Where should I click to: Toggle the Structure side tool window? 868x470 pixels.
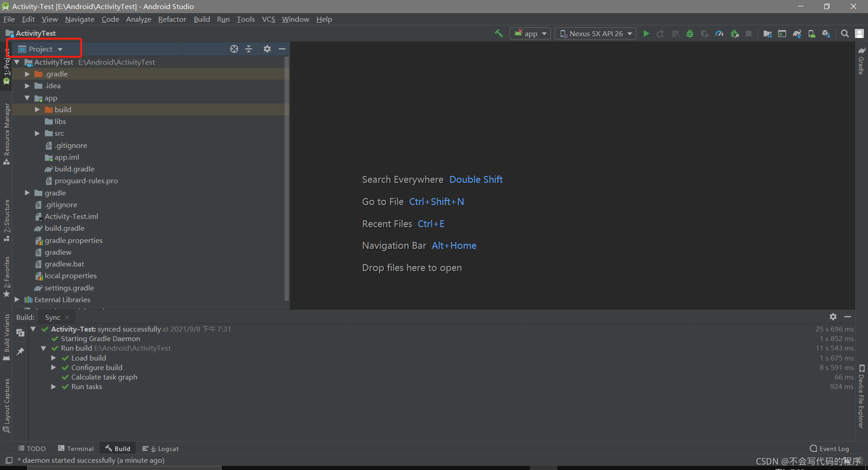click(x=6, y=220)
